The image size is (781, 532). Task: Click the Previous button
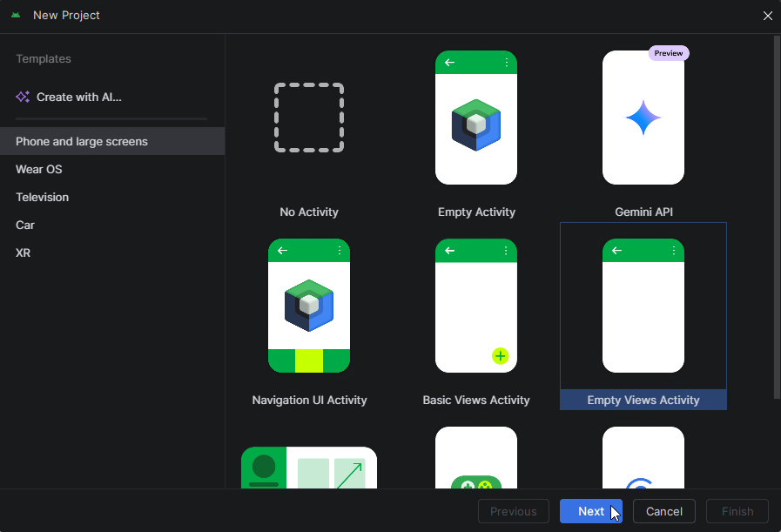point(514,511)
